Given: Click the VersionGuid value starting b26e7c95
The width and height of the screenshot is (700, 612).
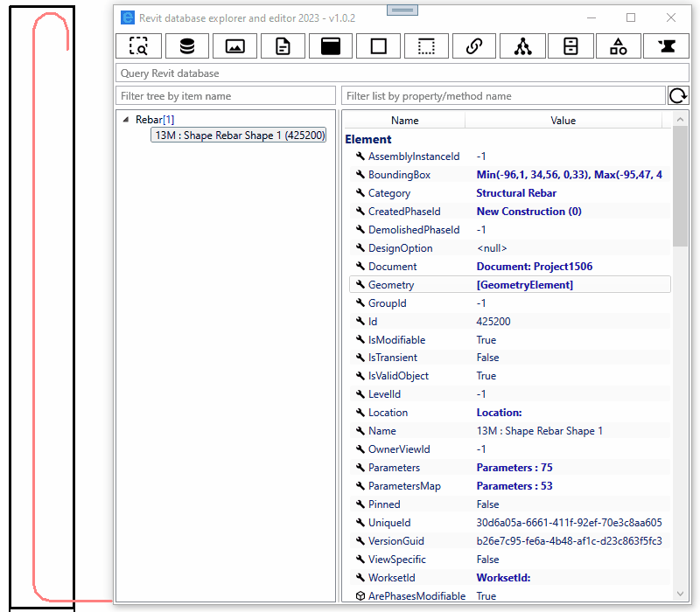Looking at the screenshot, I should point(570,541).
